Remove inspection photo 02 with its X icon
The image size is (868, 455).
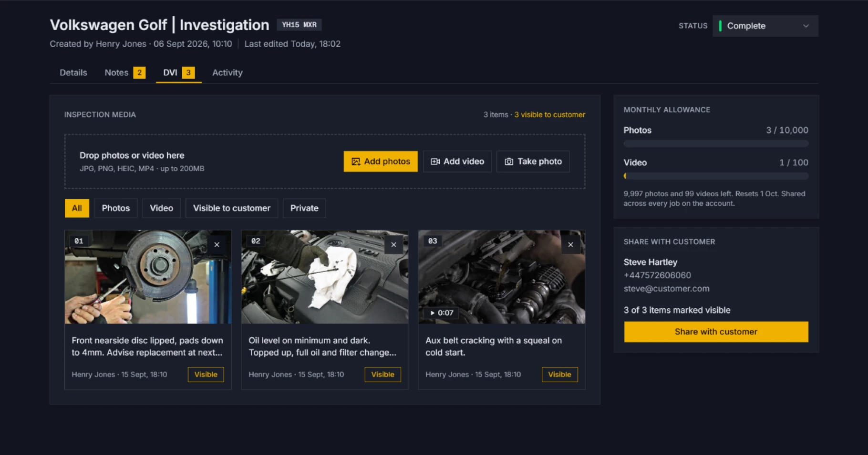click(393, 244)
